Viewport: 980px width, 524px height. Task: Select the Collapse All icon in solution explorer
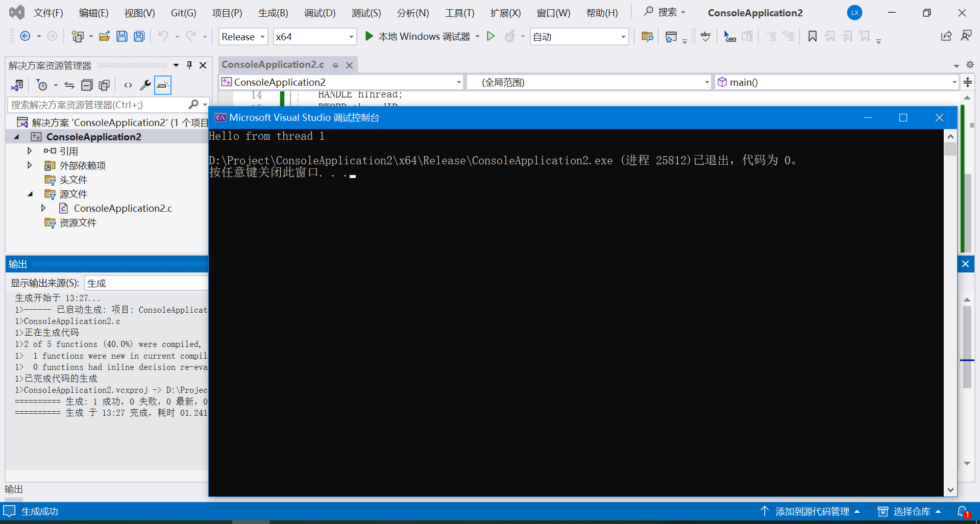[x=87, y=85]
